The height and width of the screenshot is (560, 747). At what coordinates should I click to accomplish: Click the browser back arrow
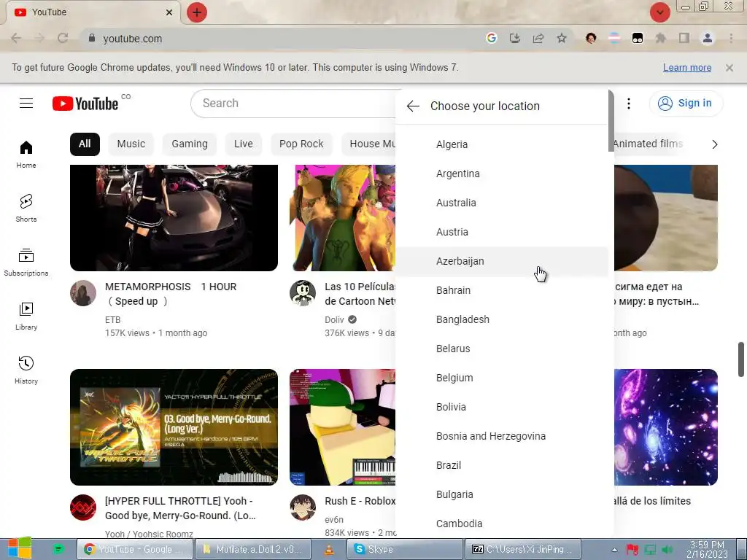16,38
